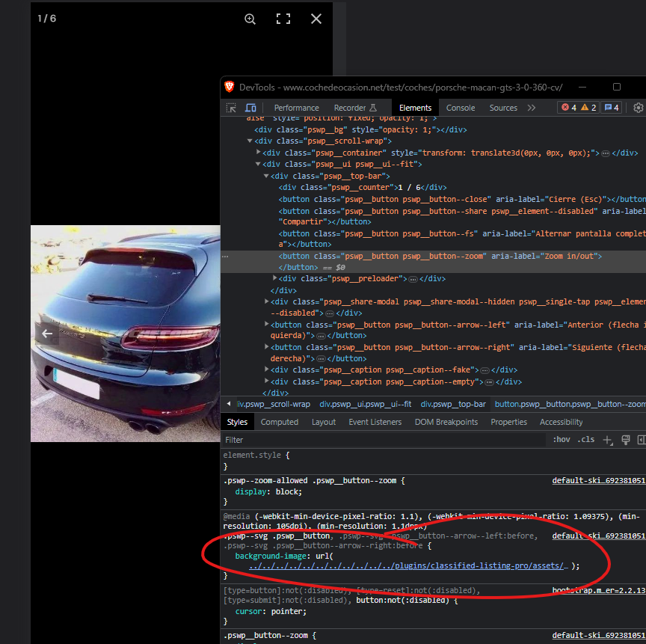This screenshot has height=644, width=646.
Task: Close the photo gallery with the X
Action: click(316, 19)
